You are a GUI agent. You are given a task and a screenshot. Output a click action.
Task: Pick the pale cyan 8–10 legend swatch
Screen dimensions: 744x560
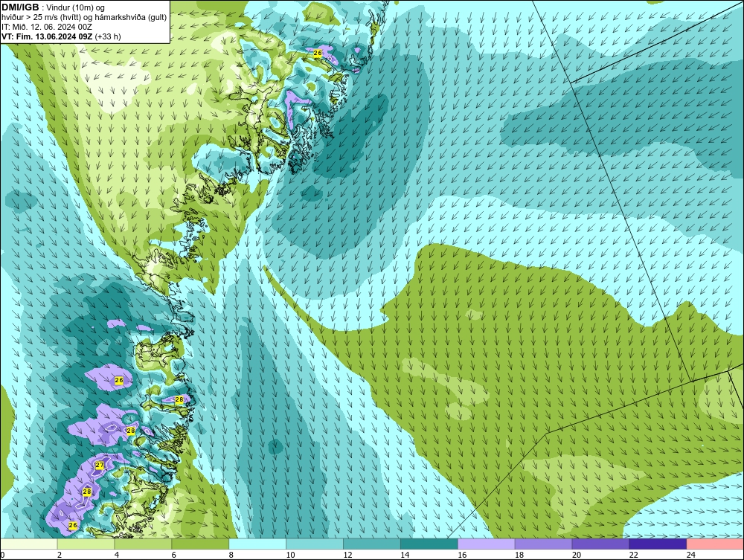click(257, 544)
